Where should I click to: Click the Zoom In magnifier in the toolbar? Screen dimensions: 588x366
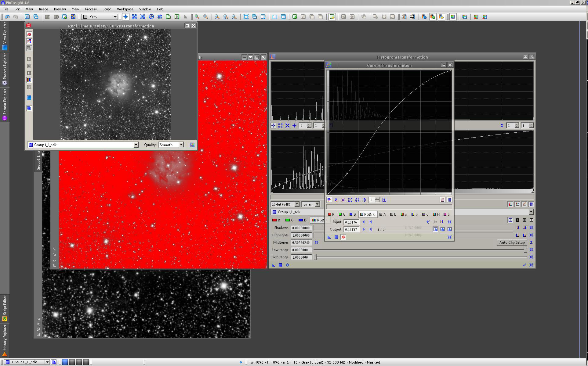pos(197,17)
